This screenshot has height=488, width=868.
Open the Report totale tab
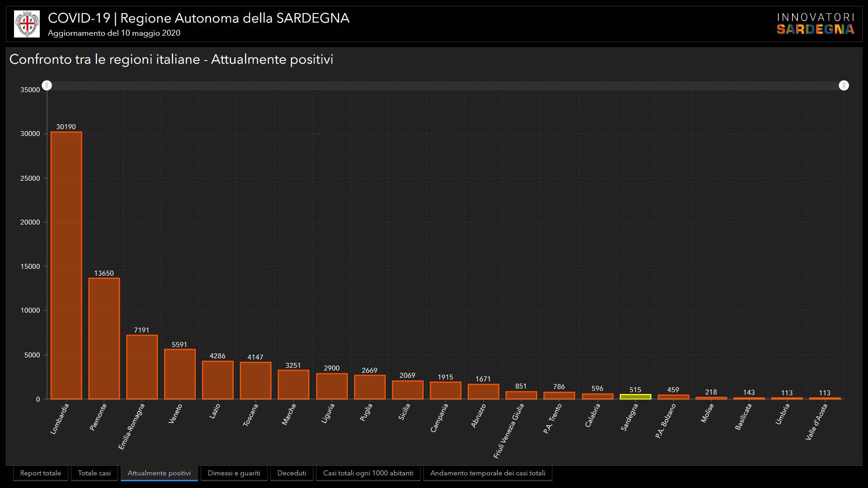pyautogui.click(x=41, y=473)
